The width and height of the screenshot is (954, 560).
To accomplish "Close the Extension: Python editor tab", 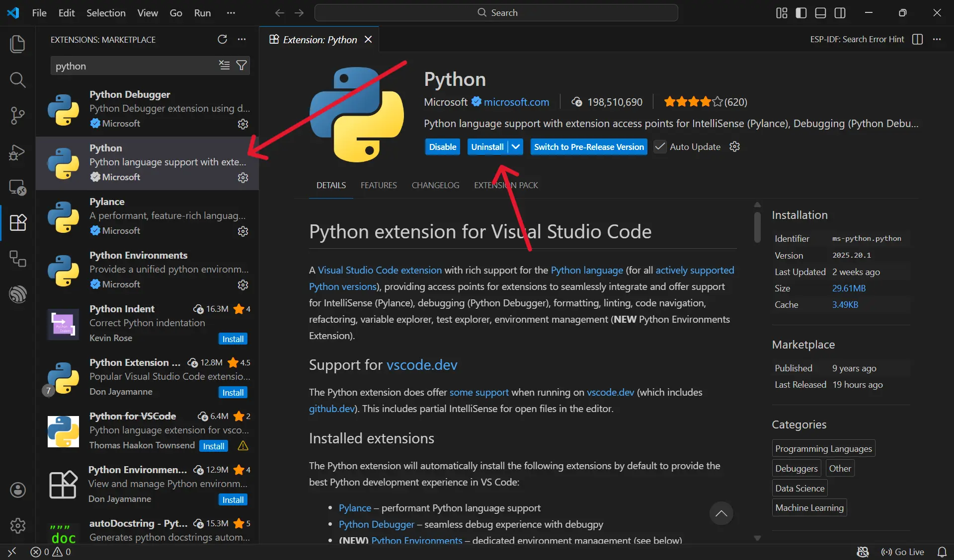I will (368, 39).
